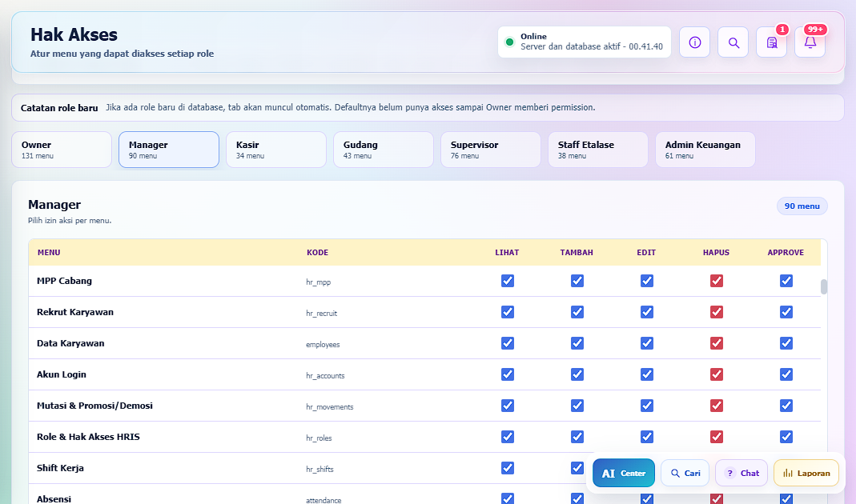Toggle Approve for Role & Hak Akses HRIS
Image resolution: width=856 pixels, height=504 pixels.
click(x=786, y=436)
